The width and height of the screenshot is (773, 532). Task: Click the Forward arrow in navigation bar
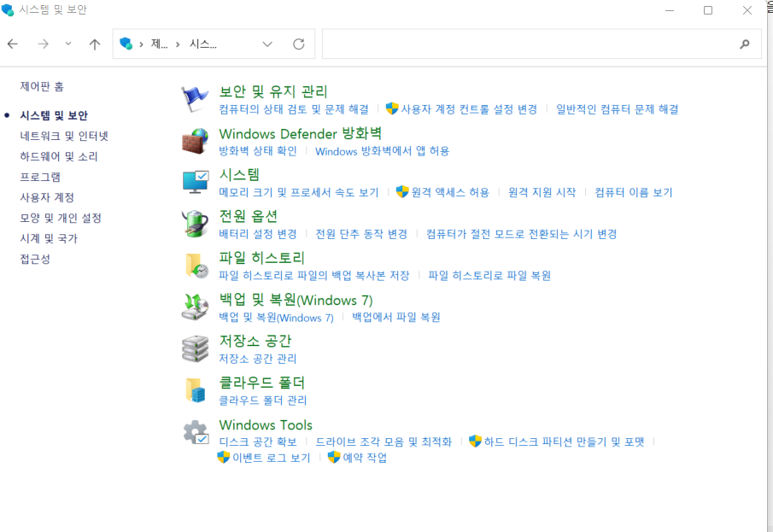(44, 44)
